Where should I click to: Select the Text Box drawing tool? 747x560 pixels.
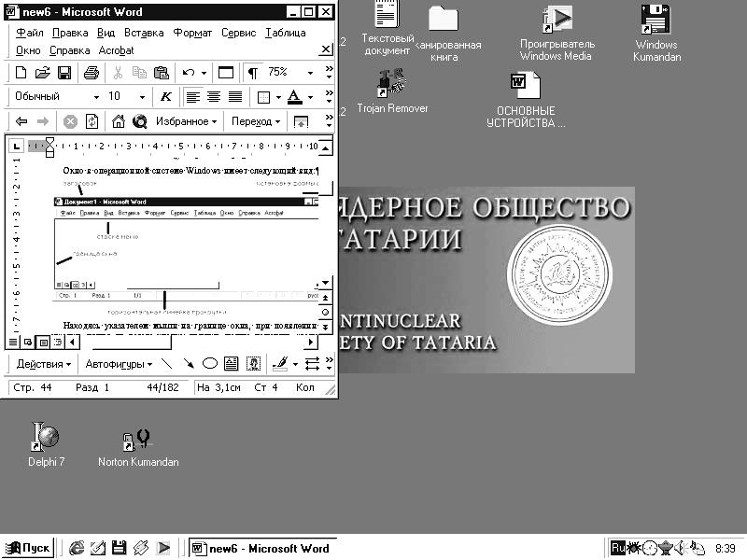click(x=231, y=364)
